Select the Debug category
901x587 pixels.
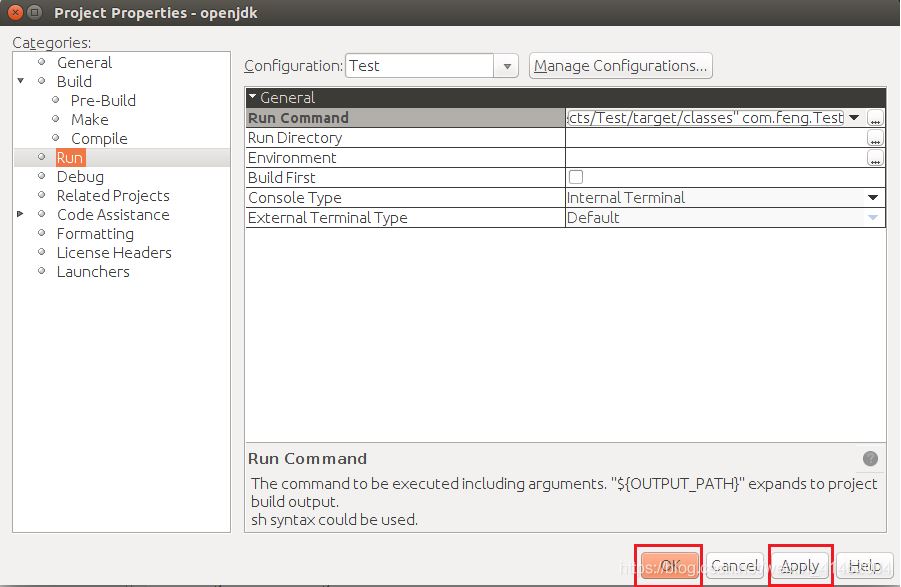(x=80, y=176)
